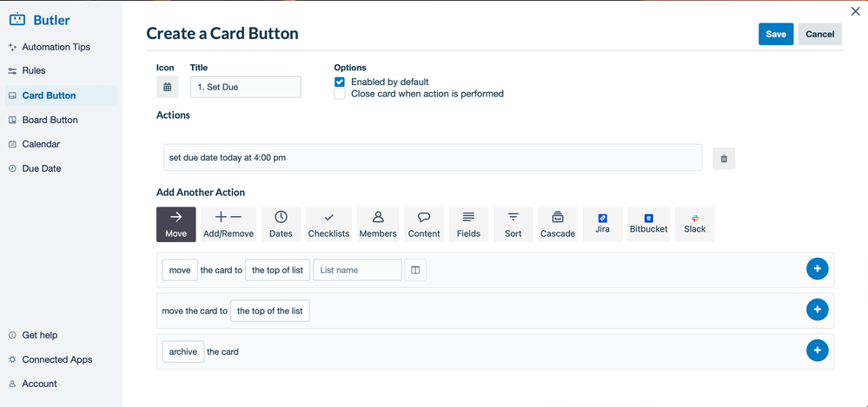The height and width of the screenshot is (407, 868).
Task: Open the Dates action category
Action: [281, 225]
